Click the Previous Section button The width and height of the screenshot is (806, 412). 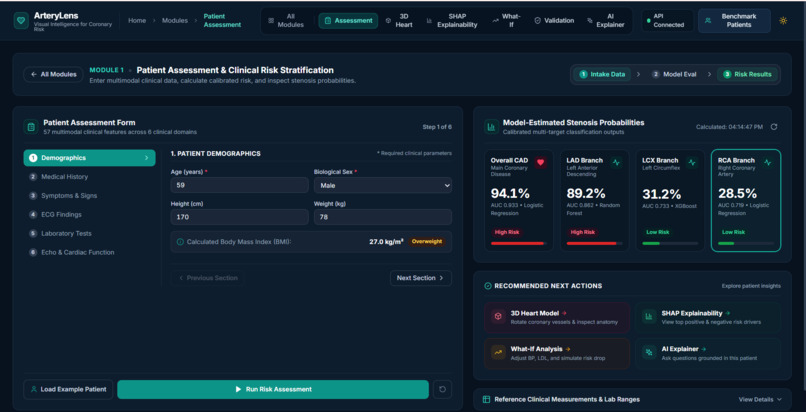(208, 278)
